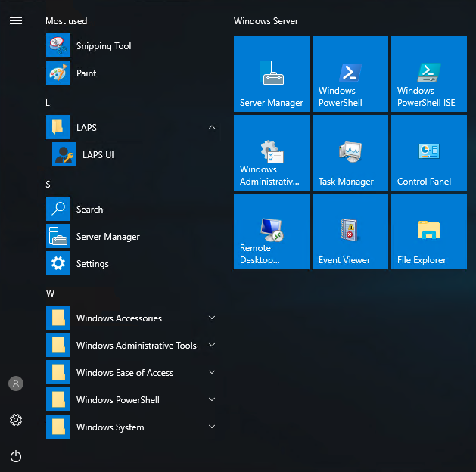
Task: Launch the LAPS UI app
Action: click(135, 154)
